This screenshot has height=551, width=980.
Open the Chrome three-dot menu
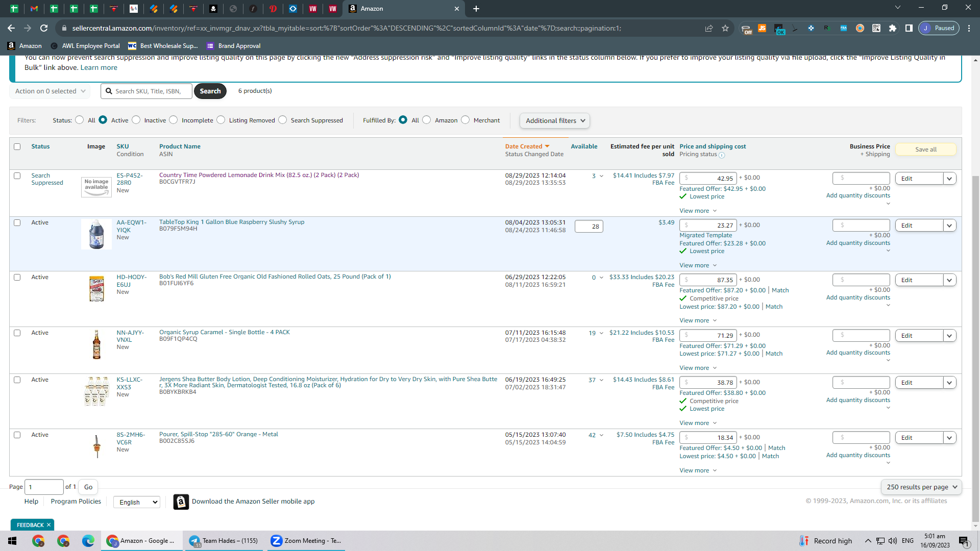pos(969,28)
